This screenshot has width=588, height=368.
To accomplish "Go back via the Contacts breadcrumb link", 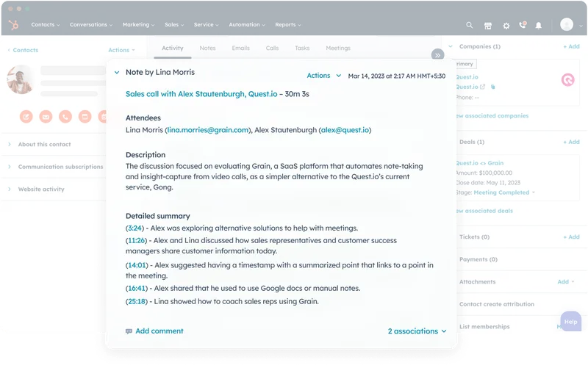I will [23, 50].
